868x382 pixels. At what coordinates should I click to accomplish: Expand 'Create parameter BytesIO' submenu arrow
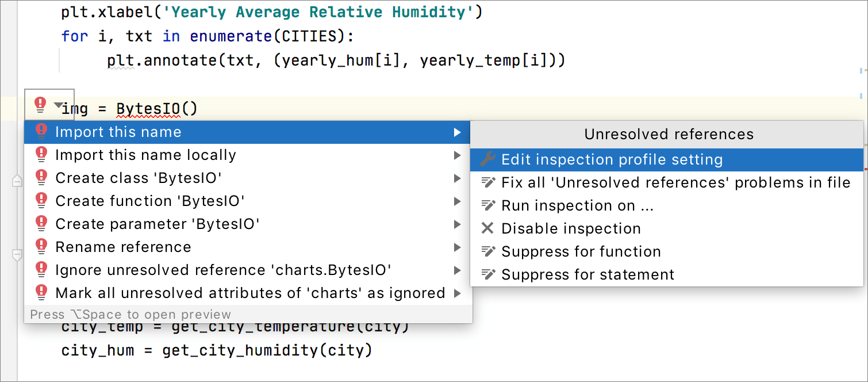(x=458, y=224)
